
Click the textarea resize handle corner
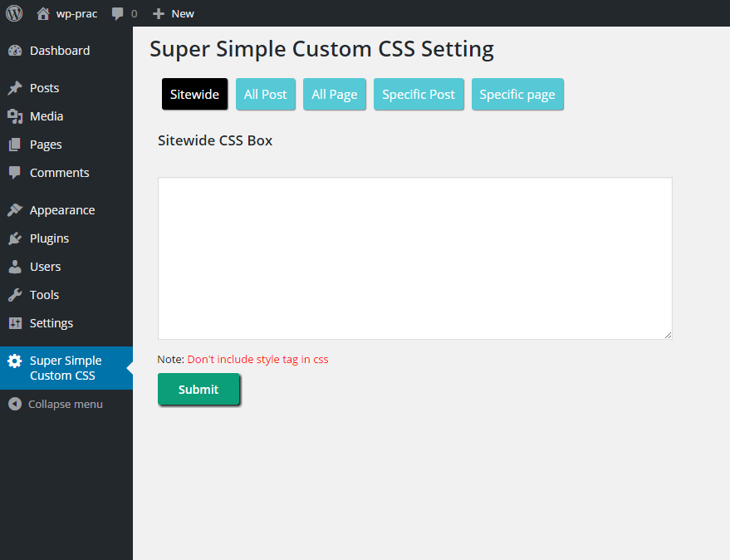(x=668, y=335)
